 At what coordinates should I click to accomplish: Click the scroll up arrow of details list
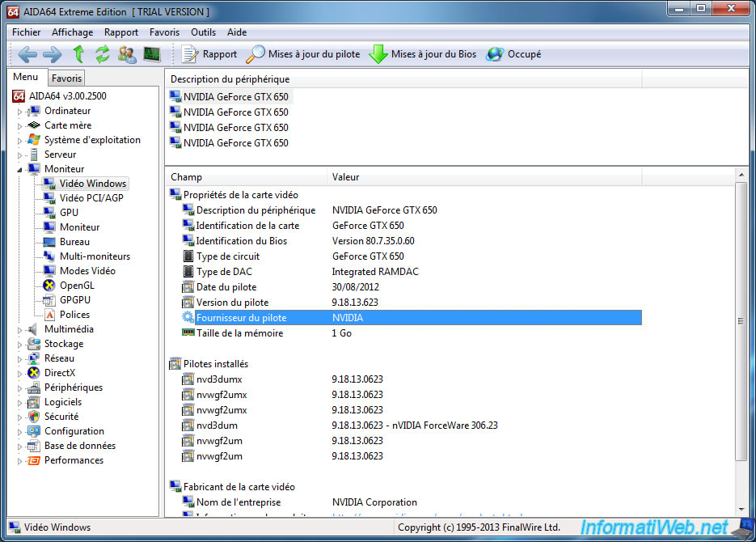741,175
